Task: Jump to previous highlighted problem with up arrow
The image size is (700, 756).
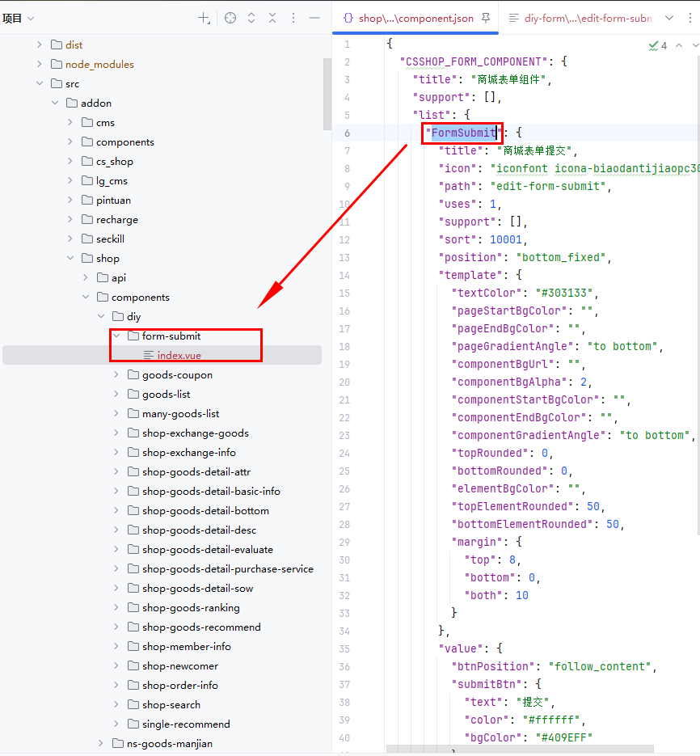Action: pos(678,46)
